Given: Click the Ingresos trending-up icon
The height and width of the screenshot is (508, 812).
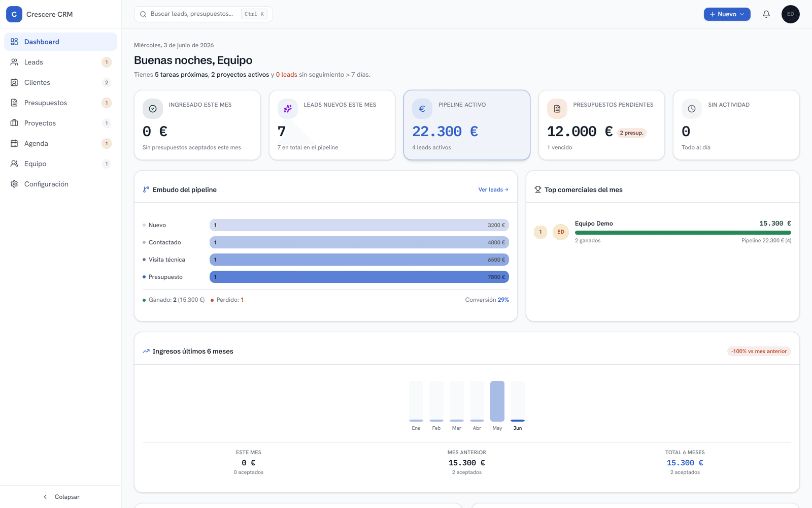Looking at the screenshot, I should (146, 351).
